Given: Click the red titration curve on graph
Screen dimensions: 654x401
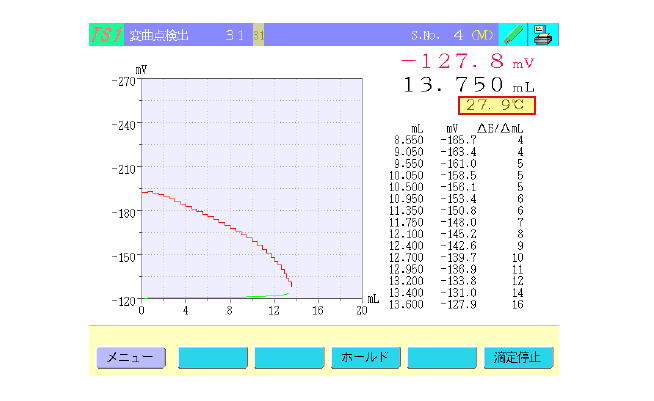Looking at the screenshot, I should (230, 226).
